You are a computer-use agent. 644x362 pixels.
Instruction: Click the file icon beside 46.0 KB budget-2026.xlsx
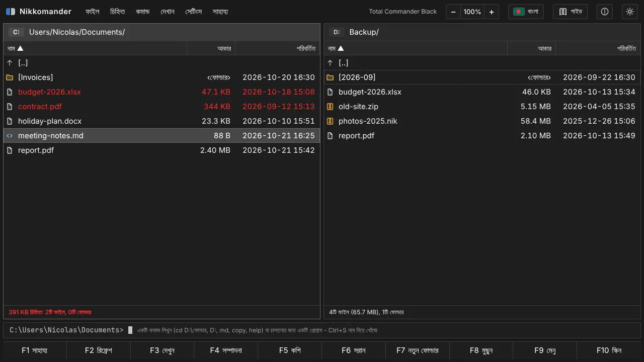(x=330, y=92)
